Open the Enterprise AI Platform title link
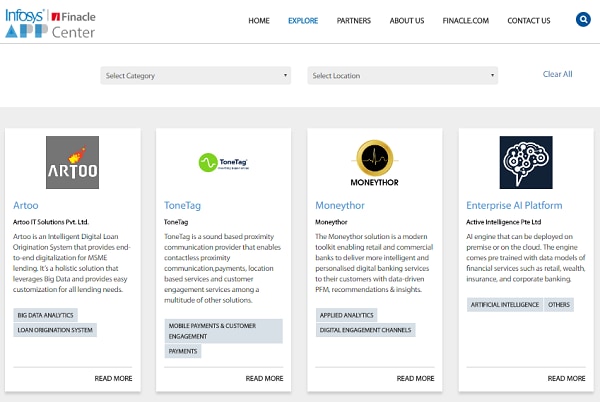 coord(514,205)
